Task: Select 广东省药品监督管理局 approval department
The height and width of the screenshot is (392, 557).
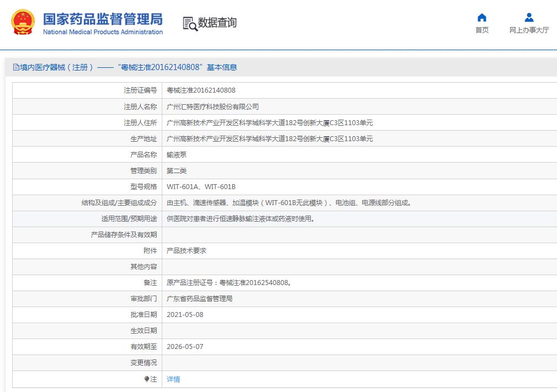Action: click(200, 299)
